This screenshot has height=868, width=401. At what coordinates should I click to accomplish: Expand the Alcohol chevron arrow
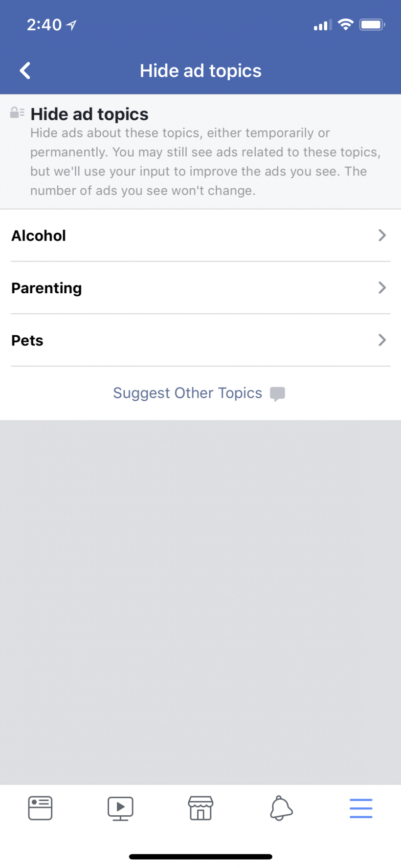(382, 236)
